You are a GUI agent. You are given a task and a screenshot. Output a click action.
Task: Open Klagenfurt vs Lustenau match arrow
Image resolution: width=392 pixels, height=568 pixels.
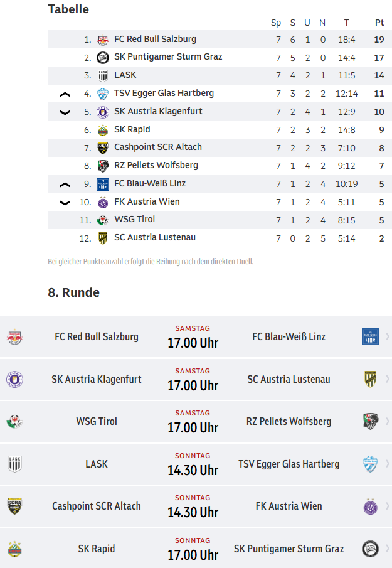pos(387,379)
